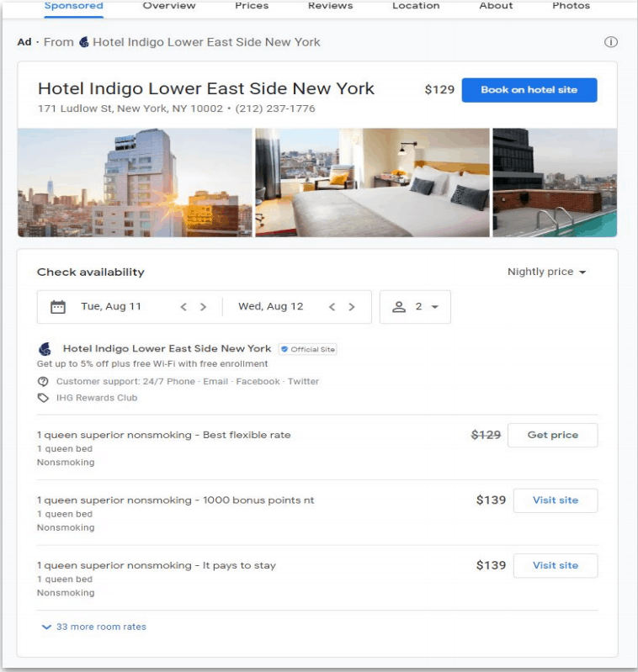Screen dimensions: 638x672
Task: Click Get price for Best flexible rate
Action: coord(553,435)
